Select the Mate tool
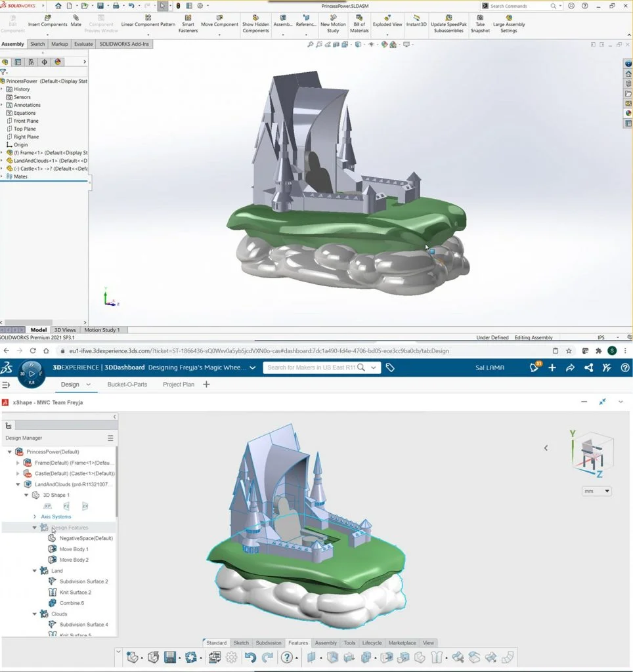The width and height of the screenshot is (633, 672). click(x=76, y=20)
